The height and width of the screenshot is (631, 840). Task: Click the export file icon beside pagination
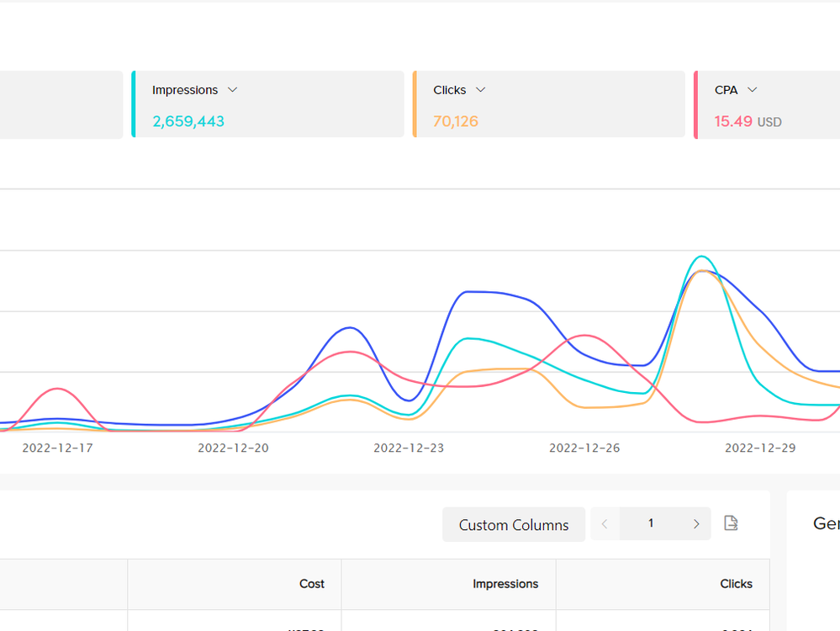tap(731, 523)
